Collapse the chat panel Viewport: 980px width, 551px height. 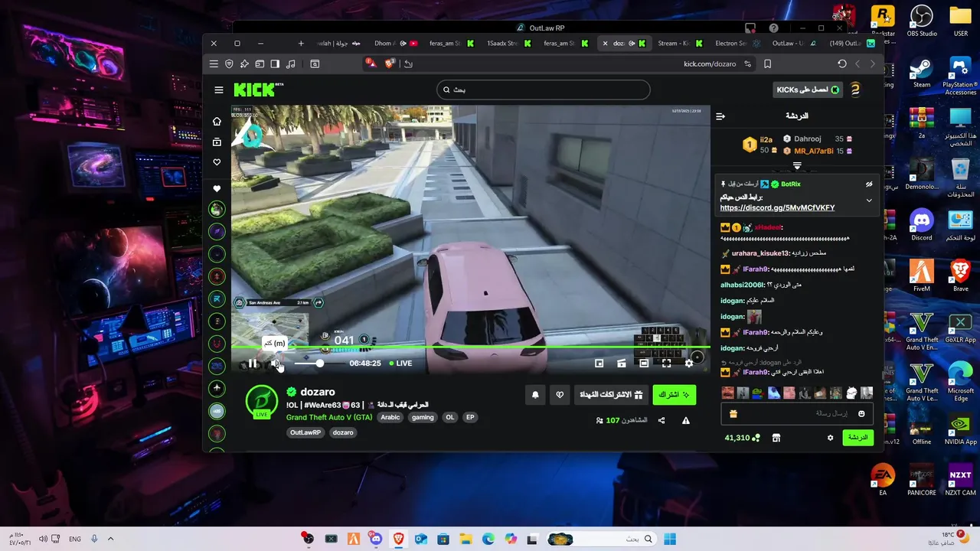click(x=720, y=116)
